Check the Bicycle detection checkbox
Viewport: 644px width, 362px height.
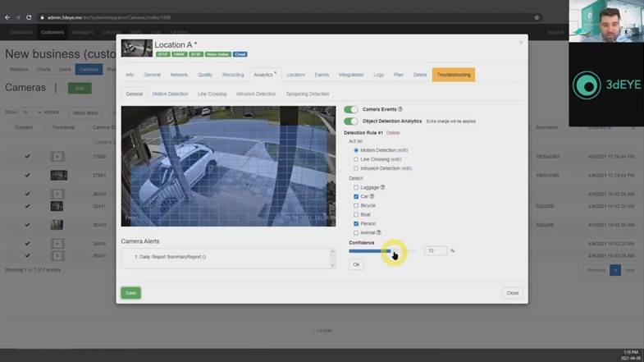(356, 205)
